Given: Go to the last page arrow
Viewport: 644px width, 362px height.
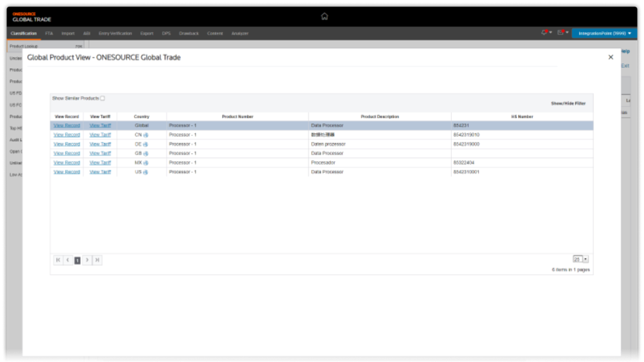Looking at the screenshot, I should (x=97, y=260).
